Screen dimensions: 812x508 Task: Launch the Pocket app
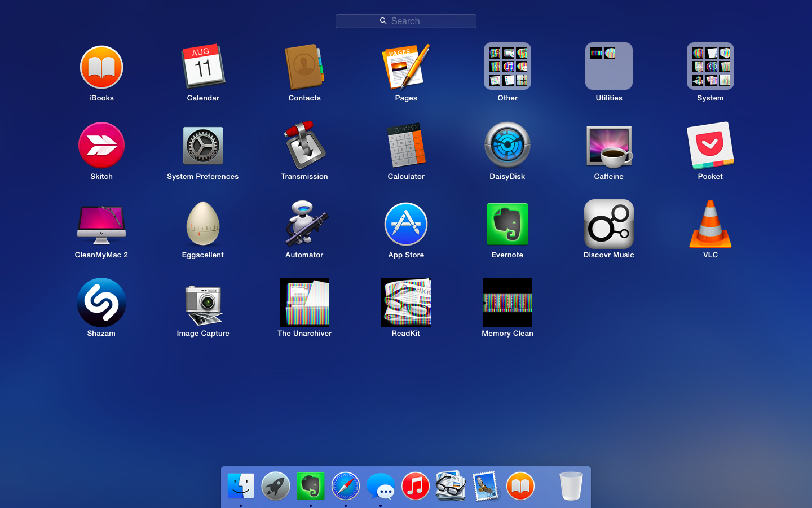point(710,145)
